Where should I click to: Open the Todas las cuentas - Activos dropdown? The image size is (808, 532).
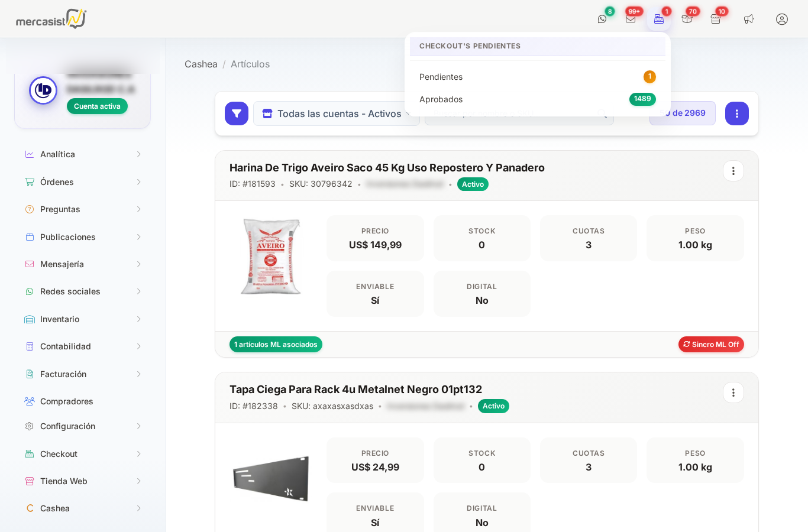(336, 113)
